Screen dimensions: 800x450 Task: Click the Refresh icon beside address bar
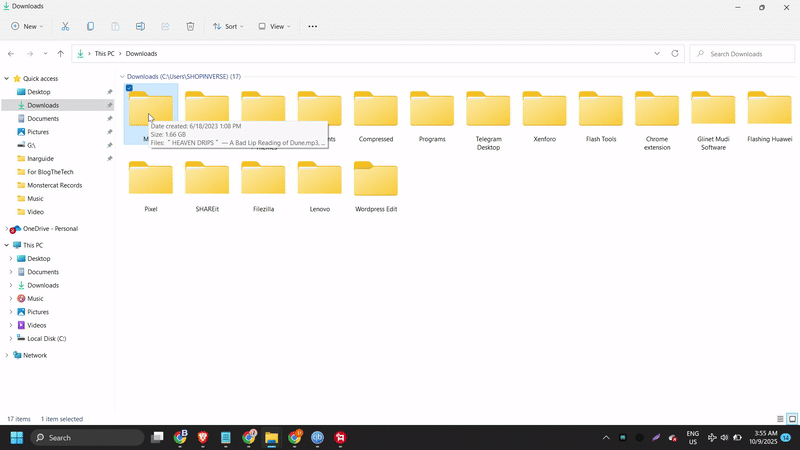675,53
